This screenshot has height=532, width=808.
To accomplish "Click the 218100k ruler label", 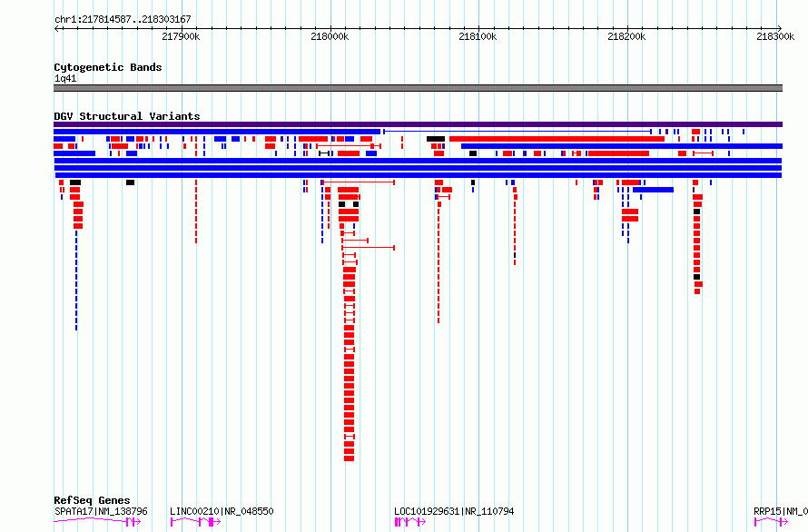I will point(478,36).
